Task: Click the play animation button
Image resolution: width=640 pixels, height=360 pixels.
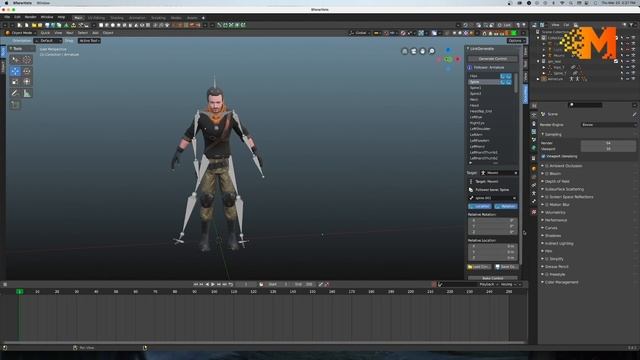Action: pos(213,284)
